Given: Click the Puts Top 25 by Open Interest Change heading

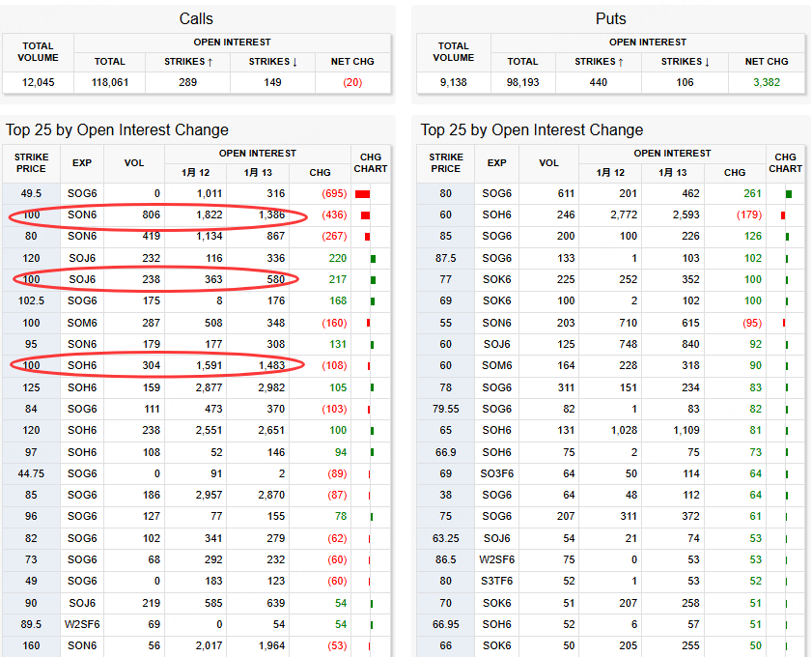Looking at the screenshot, I should 532,129.
